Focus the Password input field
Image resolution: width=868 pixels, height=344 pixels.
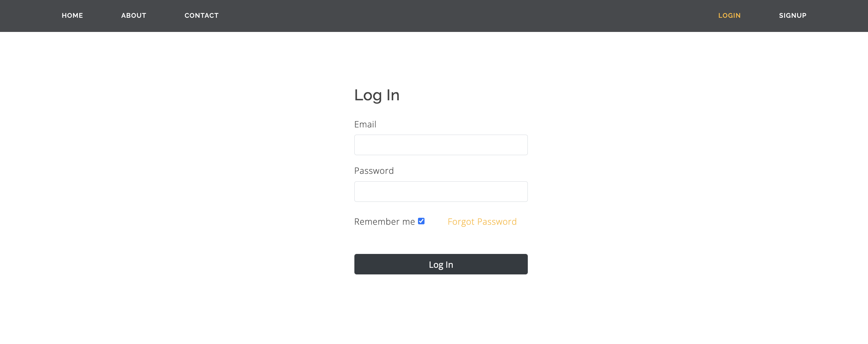tap(441, 191)
